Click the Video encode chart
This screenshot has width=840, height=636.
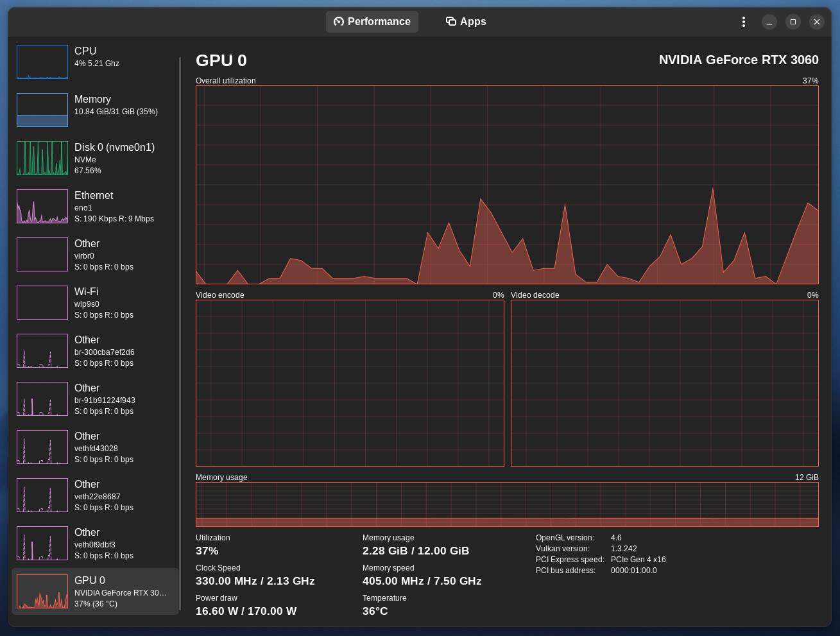[x=350, y=382]
